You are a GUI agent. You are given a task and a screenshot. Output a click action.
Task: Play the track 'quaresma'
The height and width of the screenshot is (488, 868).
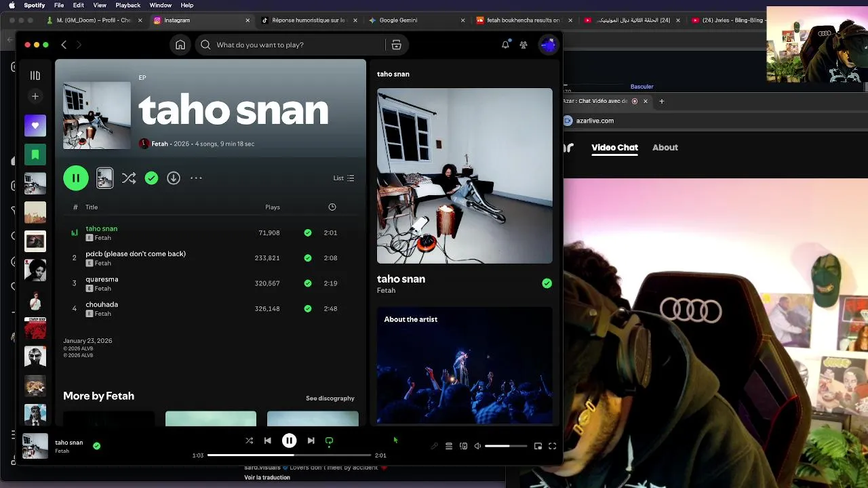coord(102,279)
